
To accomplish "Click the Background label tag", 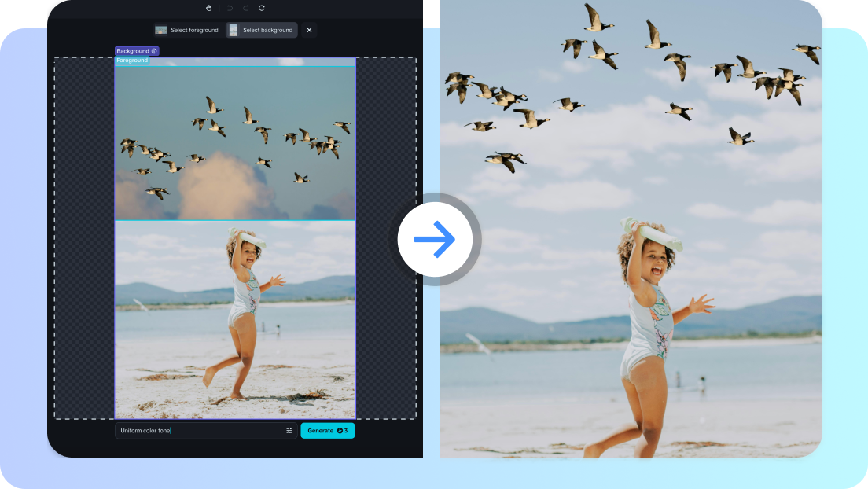I will pyautogui.click(x=137, y=51).
